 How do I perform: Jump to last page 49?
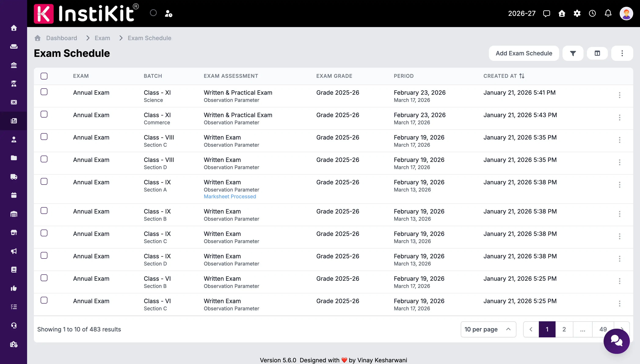(x=603, y=329)
